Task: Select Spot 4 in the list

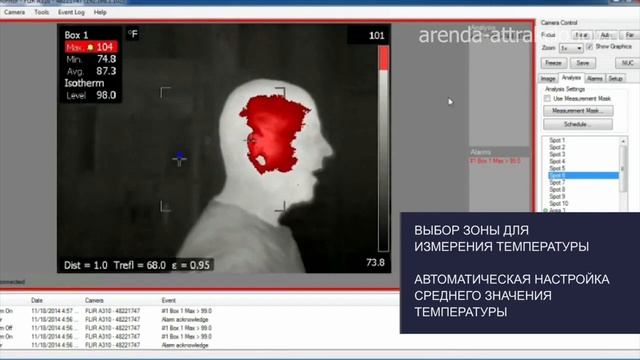Action: point(557,161)
